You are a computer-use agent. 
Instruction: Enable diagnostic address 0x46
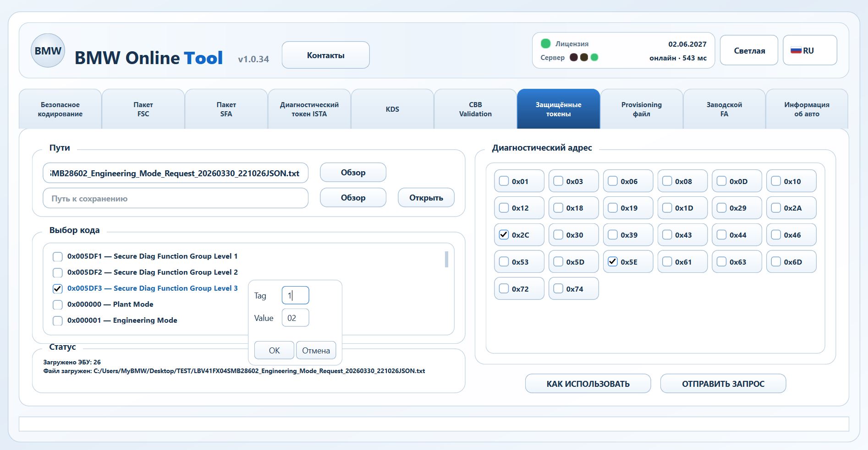point(776,234)
